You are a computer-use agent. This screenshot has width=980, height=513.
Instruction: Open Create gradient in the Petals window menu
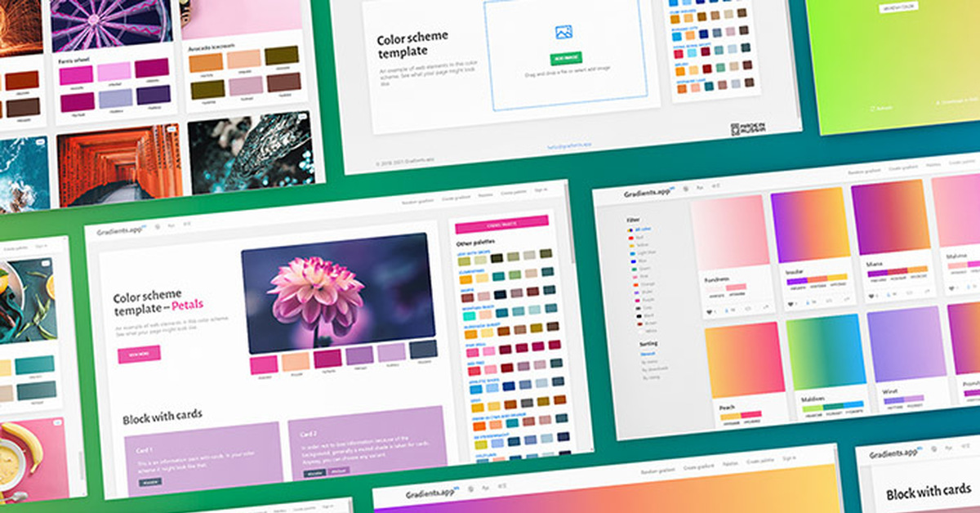(x=456, y=198)
